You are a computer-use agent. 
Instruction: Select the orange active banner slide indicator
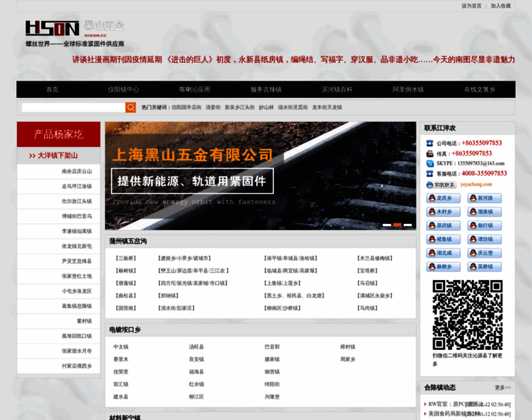pos(398,225)
